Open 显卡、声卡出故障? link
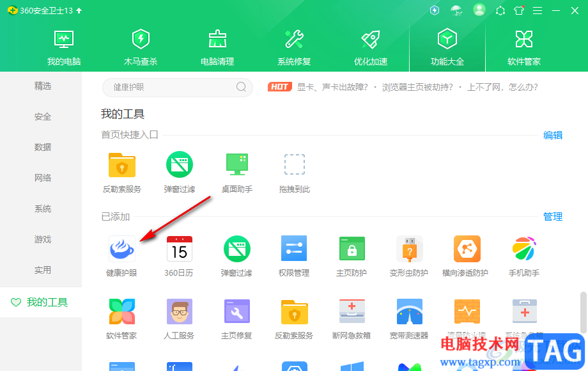 (x=332, y=87)
